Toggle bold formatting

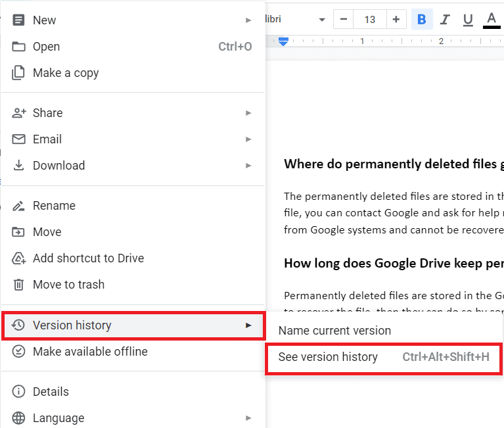[422, 19]
